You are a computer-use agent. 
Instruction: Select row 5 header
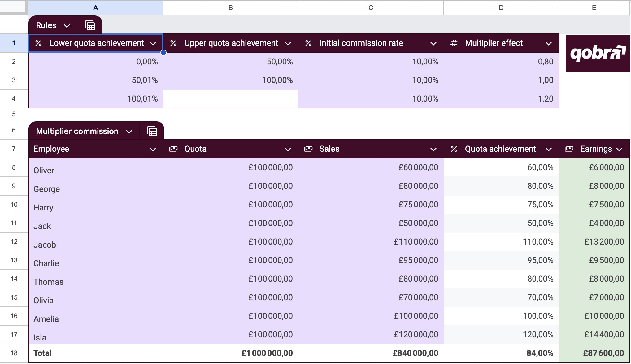[14, 114]
